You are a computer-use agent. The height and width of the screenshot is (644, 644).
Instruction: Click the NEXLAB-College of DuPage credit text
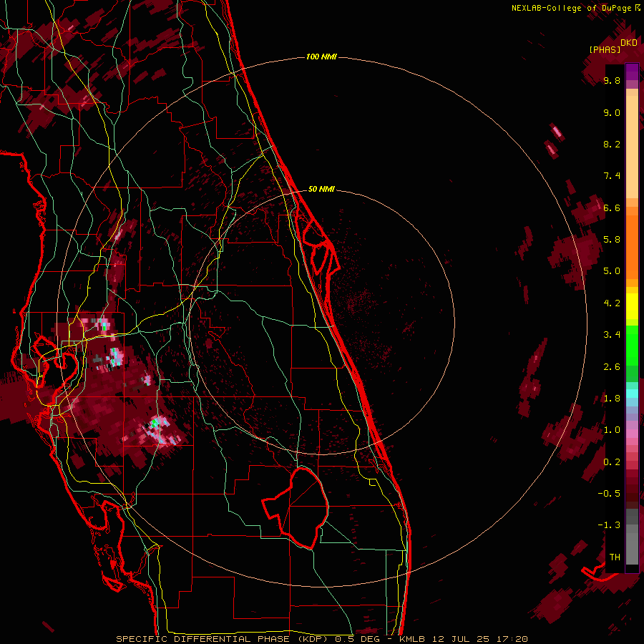[x=572, y=8]
